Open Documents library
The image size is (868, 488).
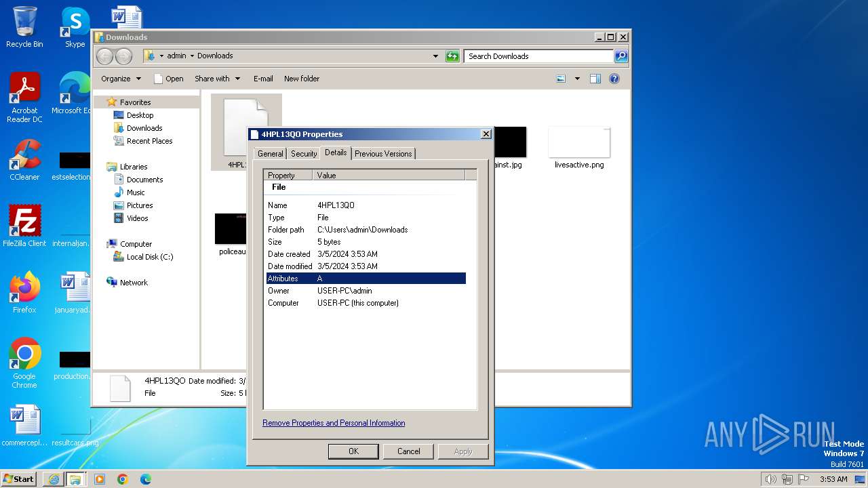144,180
